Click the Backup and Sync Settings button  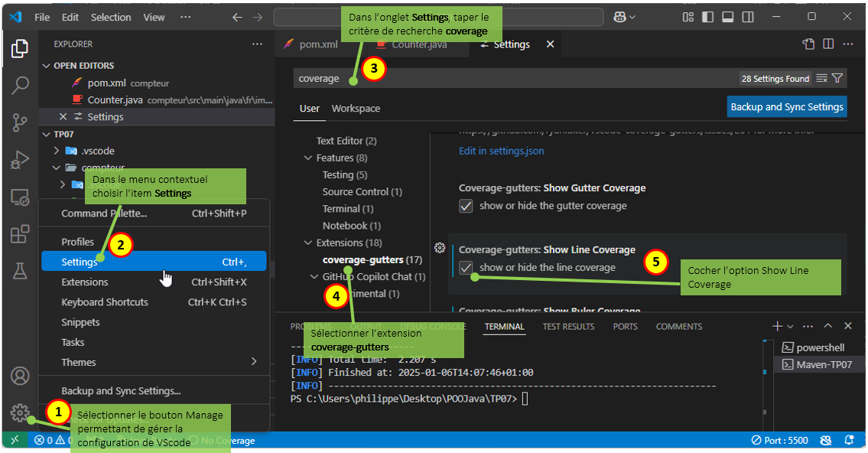click(x=787, y=107)
